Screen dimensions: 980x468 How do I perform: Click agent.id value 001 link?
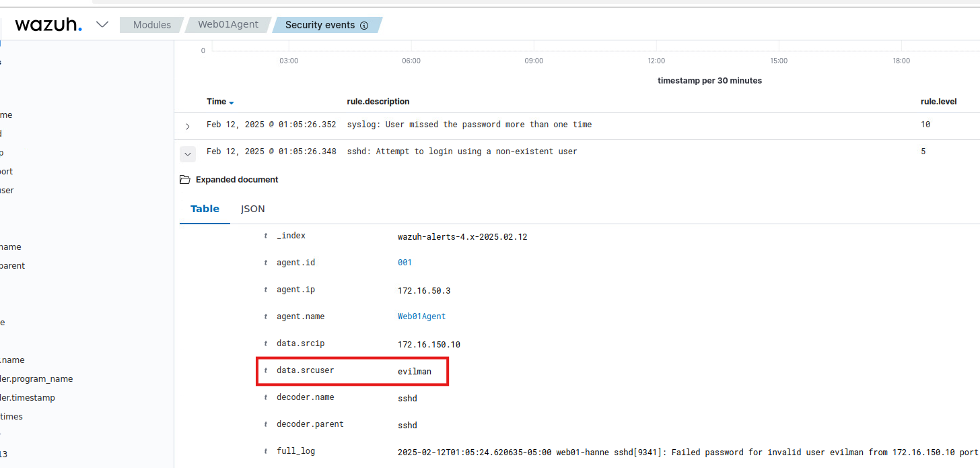point(405,263)
